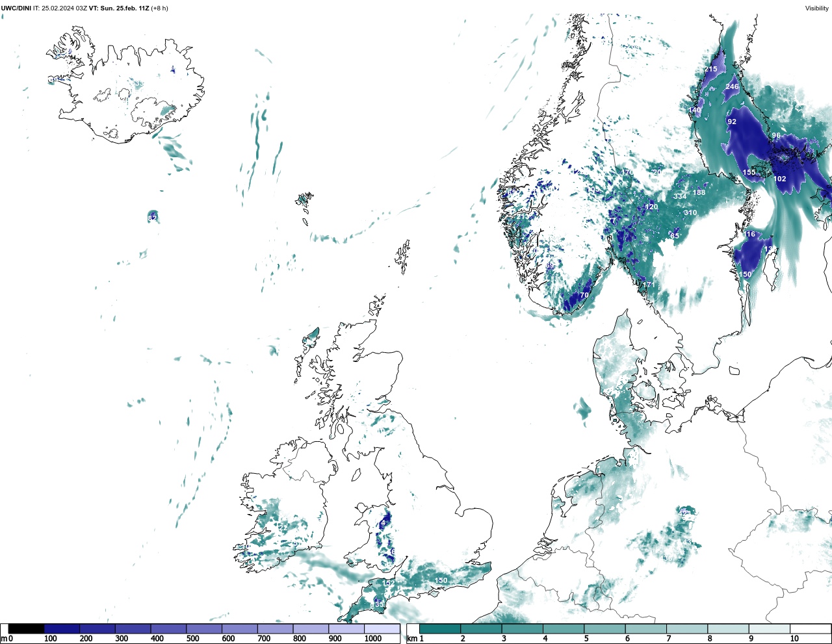Pick the 4–5 km legend swatch
This screenshot has height=644, width=832.
pos(564,629)
